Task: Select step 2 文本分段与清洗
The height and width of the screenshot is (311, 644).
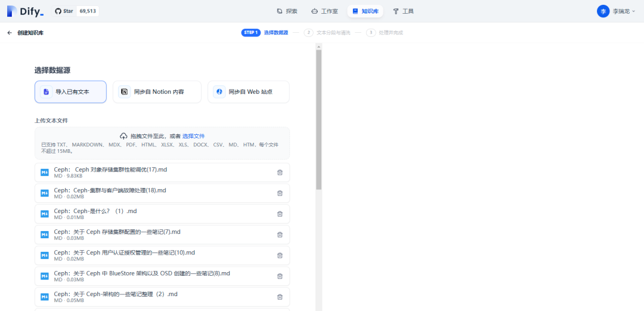Action: pyautogui.click(x=327, y=32)
